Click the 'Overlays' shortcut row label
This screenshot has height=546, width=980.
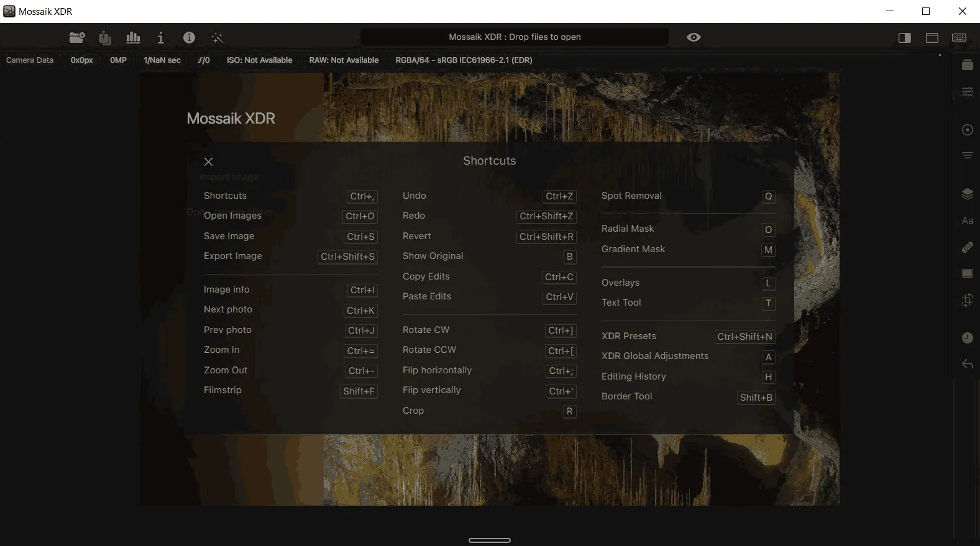point(620,283)
